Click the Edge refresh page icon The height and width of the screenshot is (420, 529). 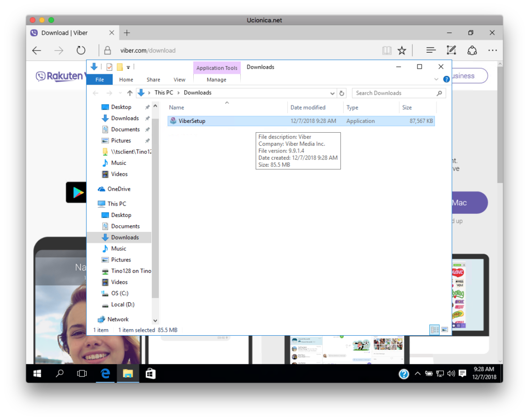click(x=81, y=50)
